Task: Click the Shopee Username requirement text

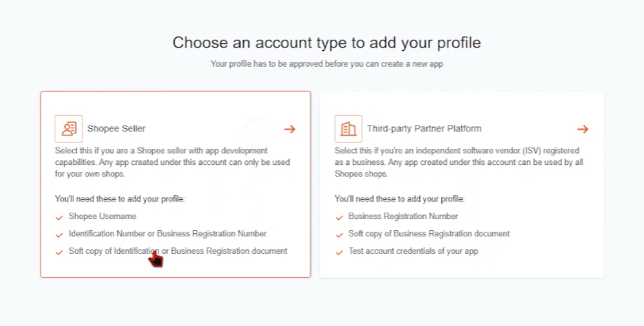Action: pos(103,217)
